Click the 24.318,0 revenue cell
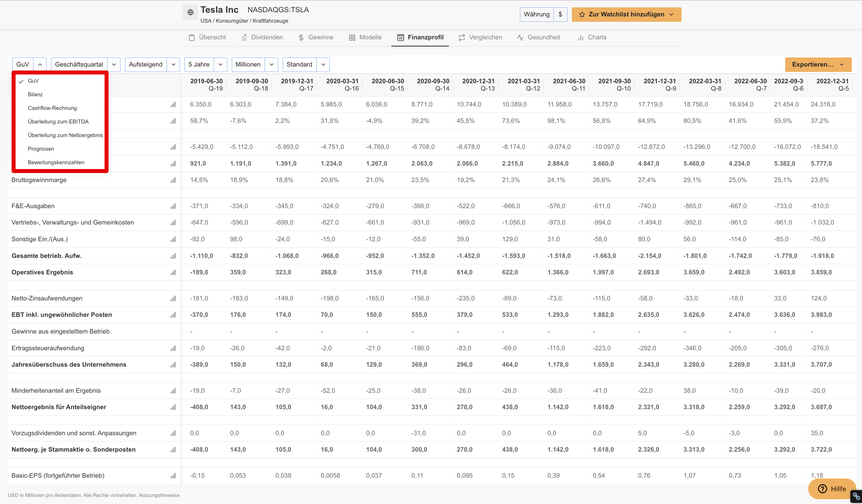The image size is (862, 504). [x=823, y=104]
